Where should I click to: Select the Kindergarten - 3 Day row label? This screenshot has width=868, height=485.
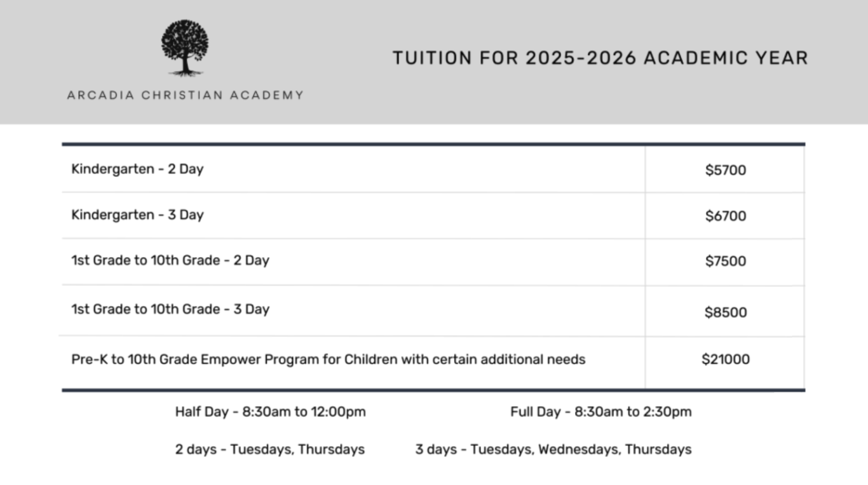137,215
